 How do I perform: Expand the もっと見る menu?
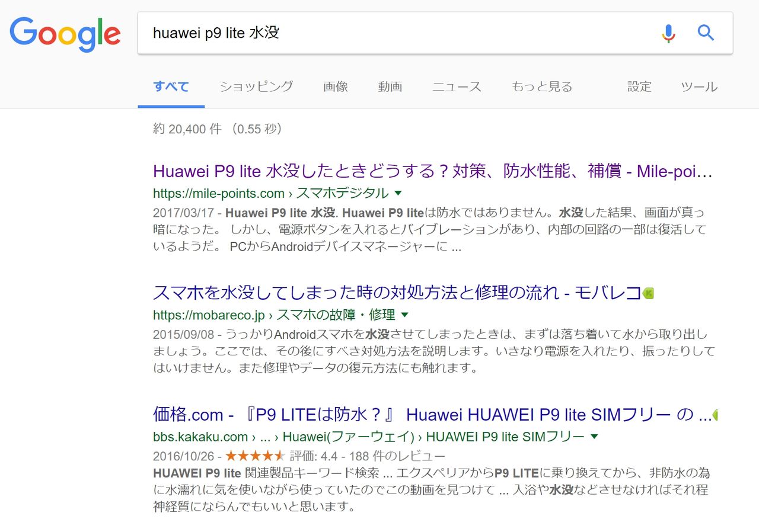click(542, 87)
